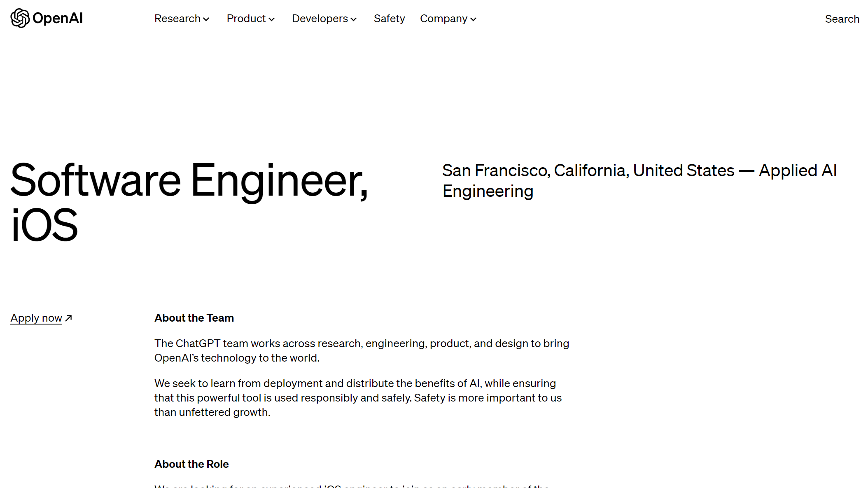This screenshot has width=868, height=488.
Task: Click the OpenAI knot logo icon
Action: [20, 18]
